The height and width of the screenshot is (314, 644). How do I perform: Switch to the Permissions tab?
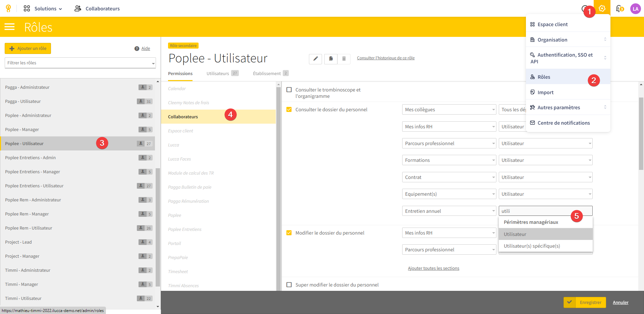click(180, 73)
